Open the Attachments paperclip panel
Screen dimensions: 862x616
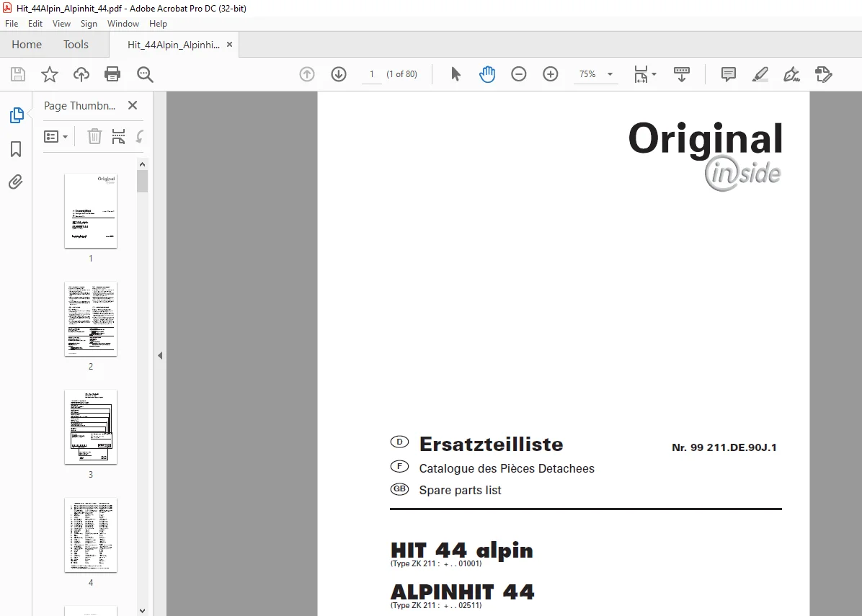coord(16,182)
